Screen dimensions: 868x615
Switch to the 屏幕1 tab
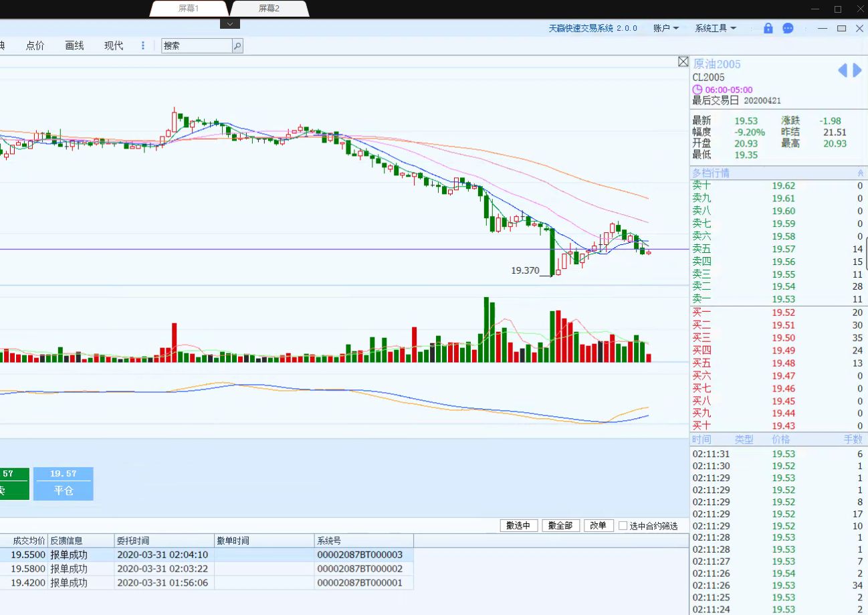[189, 8]
